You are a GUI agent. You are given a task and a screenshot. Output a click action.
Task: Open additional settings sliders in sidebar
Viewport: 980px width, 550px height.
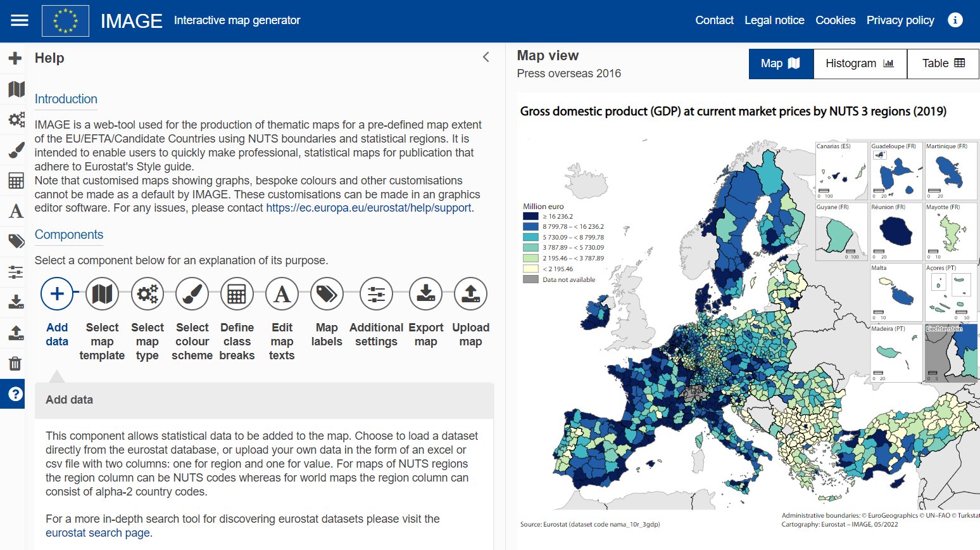click(16, 272)
